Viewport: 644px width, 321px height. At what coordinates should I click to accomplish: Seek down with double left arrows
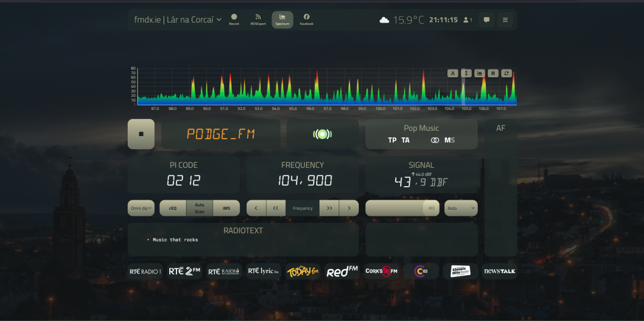pos(276,208)
